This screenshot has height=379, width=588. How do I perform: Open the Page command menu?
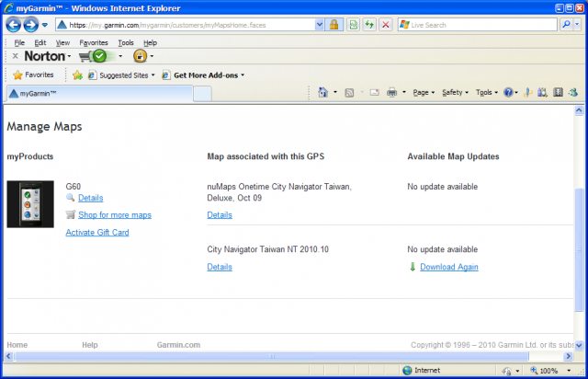(424, 92)
